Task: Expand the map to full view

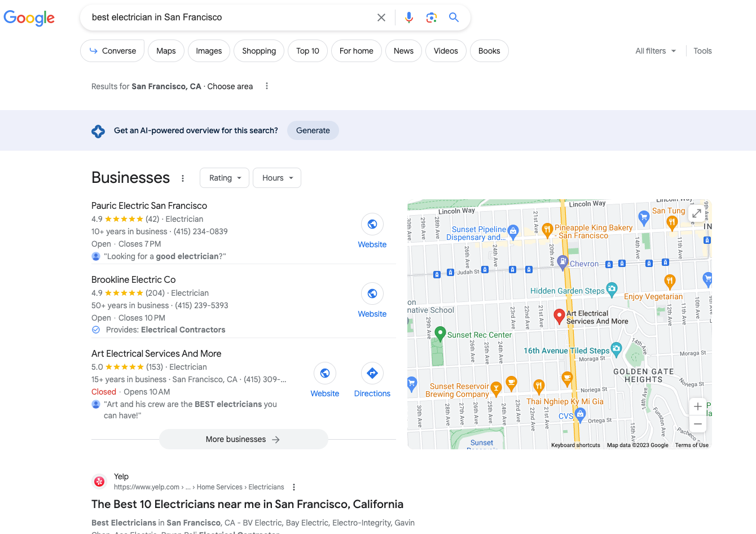Action: tap(697, 213)
